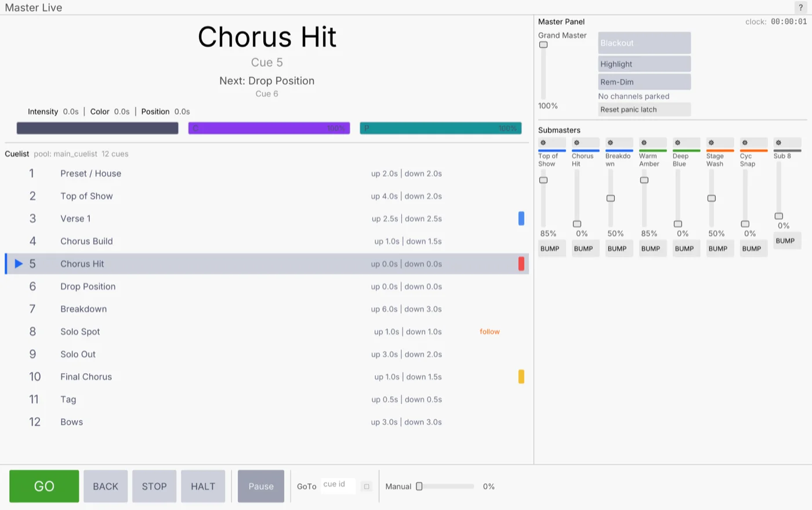This screenshot has height=510, width=812.
Task: Click the yellow marker on Final Chorus cue
Action: coord(521,377)
